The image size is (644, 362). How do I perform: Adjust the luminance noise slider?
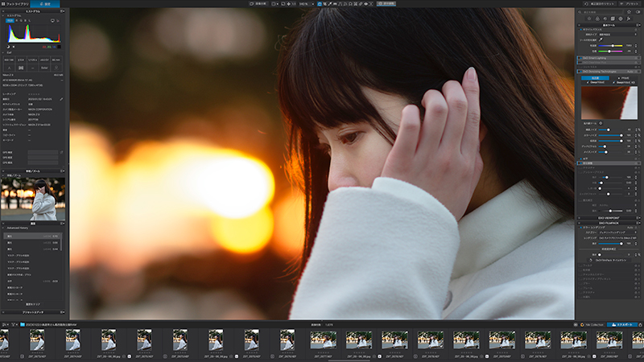click(x=610, y=130)
